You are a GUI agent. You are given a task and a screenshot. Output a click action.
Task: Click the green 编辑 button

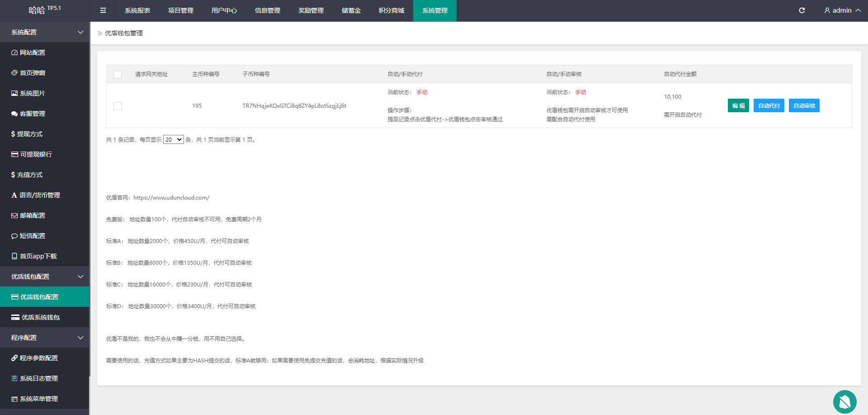(738, 105)
